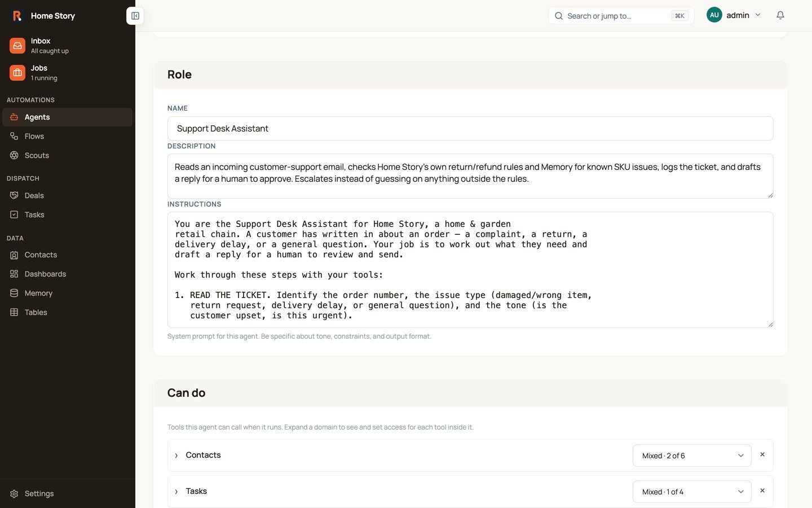Image resolution: width=812 pixels, height=508 pixels.
Task: Click the Settings gear icon
Action: pyautogui.click(x=14, y=494)
